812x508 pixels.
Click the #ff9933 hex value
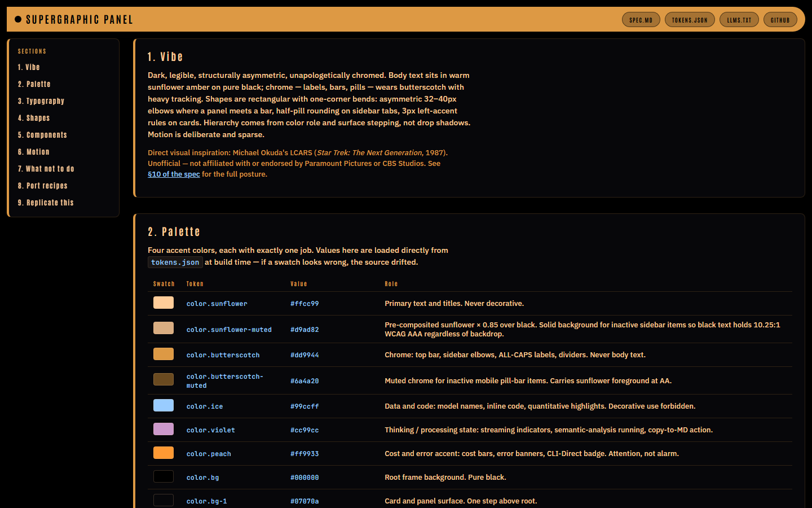pyautogui.click(x=304, y=454)
